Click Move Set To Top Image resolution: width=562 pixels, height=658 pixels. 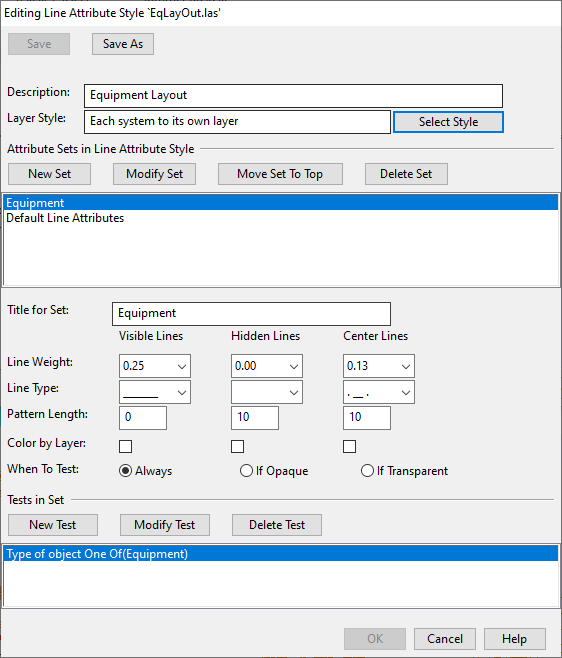[280, 174]
